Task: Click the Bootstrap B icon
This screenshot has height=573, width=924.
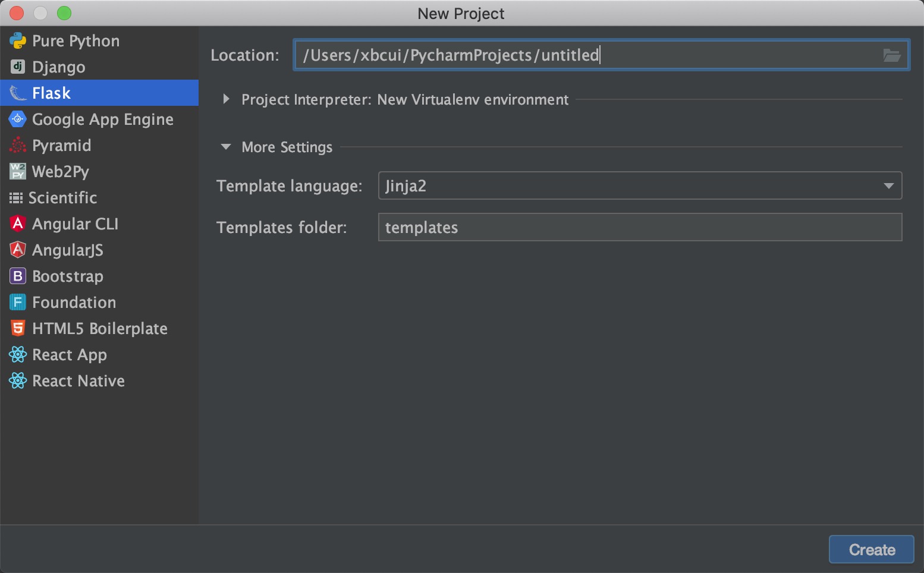Action: point(18,276)
